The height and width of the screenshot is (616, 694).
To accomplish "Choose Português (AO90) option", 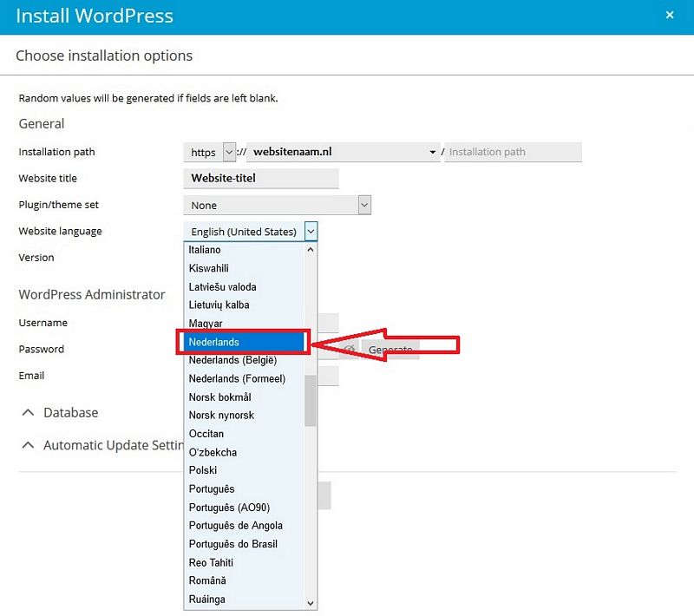I will [244, 508].
